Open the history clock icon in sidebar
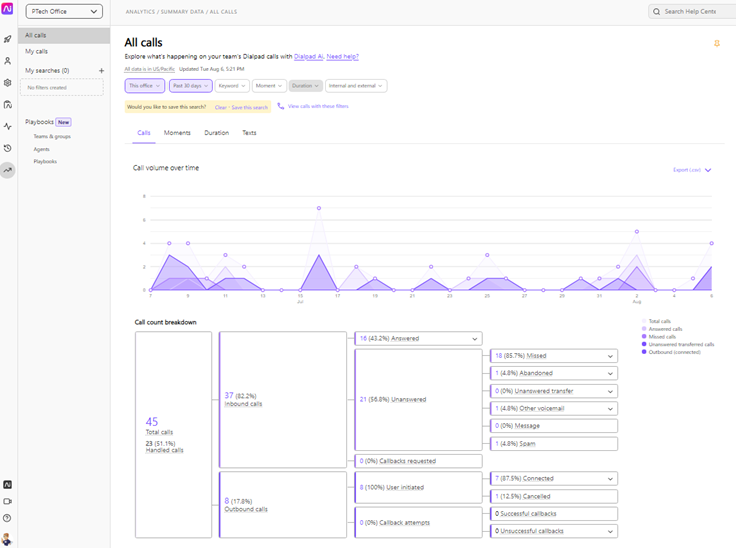The height and width of the screenshot is (548, 736). (x=8, y=148)
